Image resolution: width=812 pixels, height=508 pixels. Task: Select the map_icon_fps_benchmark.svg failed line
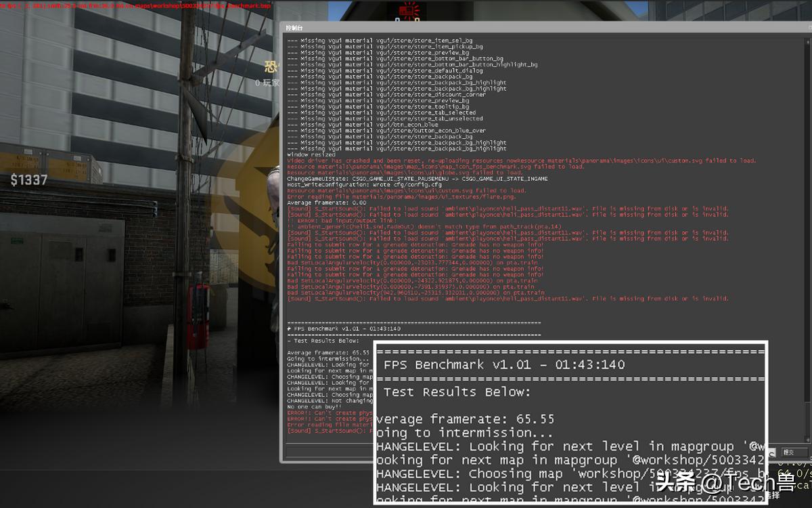pos(435,167)
